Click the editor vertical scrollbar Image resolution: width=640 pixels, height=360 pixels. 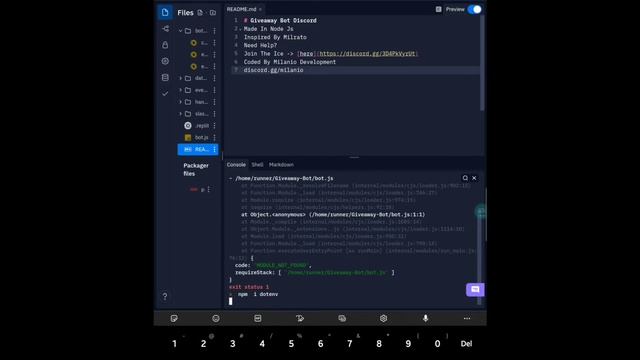pyautogui.click(x=482, y=63)
